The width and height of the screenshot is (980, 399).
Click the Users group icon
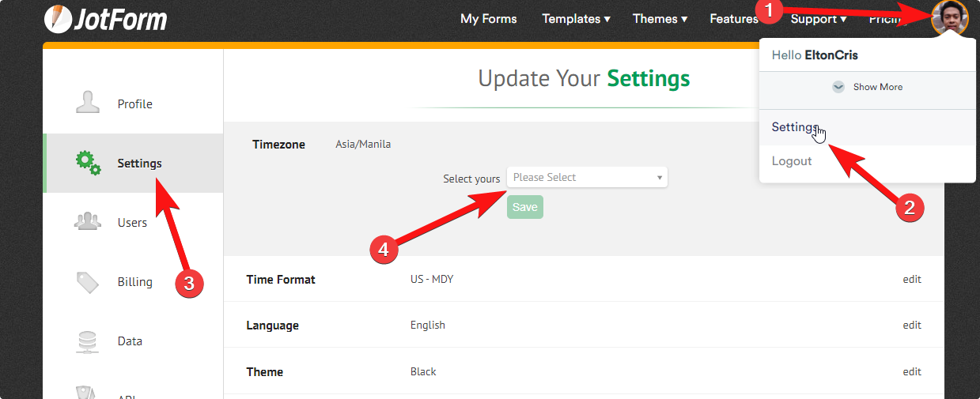[88, 222]
